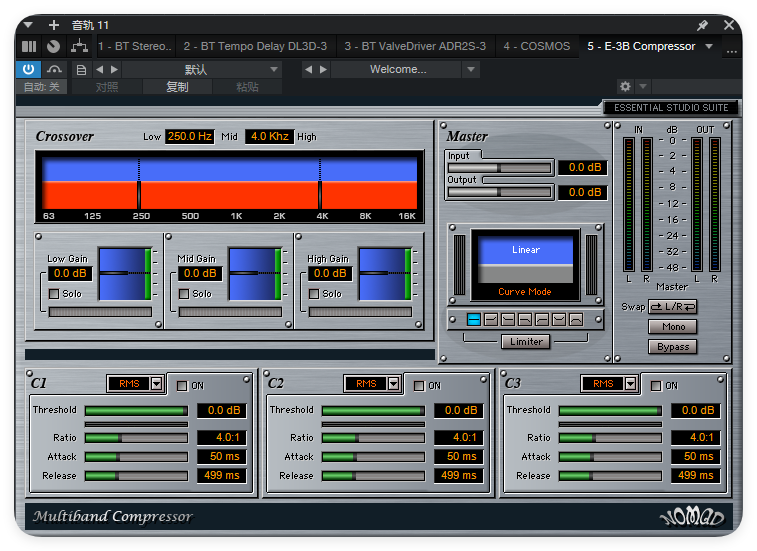Check the High Gain Solo checkbox
This screenshot has width=757, height=551.
tap(314, 294)
